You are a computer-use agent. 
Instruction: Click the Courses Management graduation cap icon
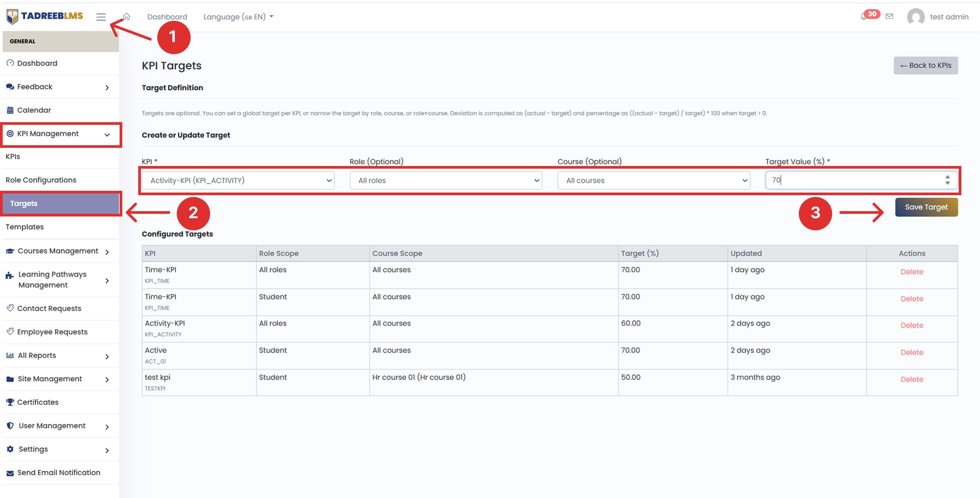tap(10, 251)
